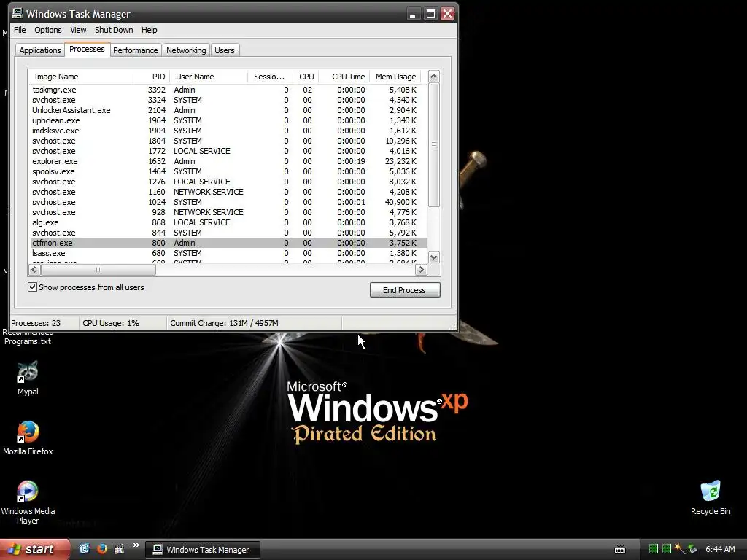This screenshot has width=747, height=560.
Task: Open the Start menu
Action: click(34, 549)
